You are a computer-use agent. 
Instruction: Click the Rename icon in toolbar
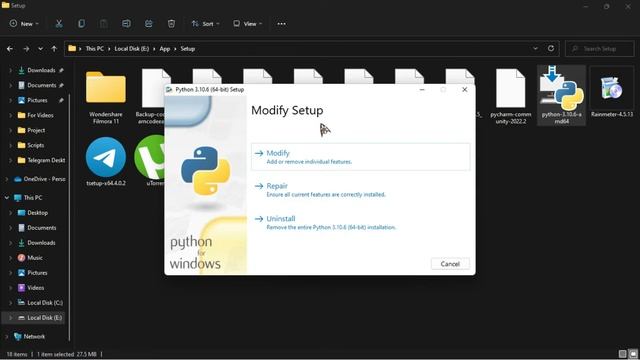click(x=126, y=24)
